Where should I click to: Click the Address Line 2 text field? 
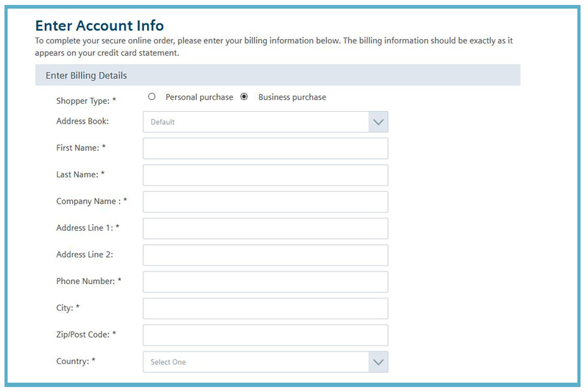[x=265, y=255]
